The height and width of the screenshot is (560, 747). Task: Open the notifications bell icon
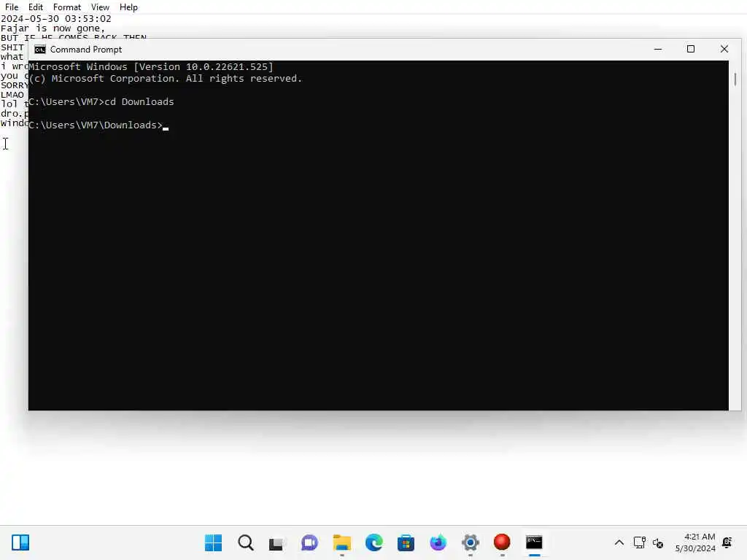[727, 542]
